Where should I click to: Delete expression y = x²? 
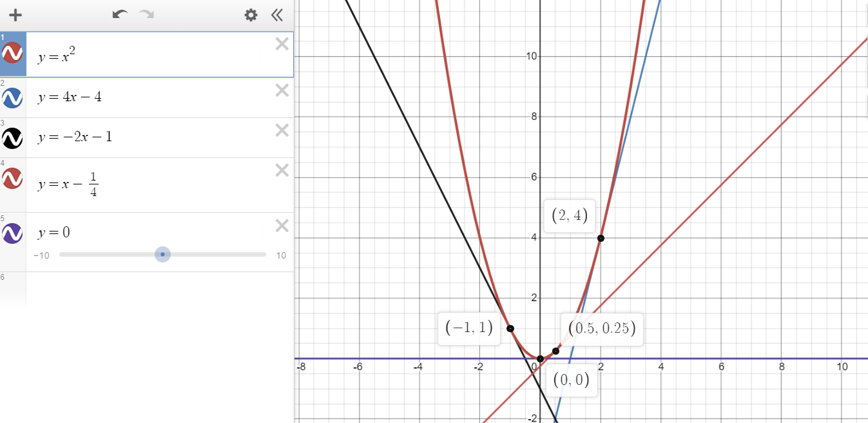[282, 44]
